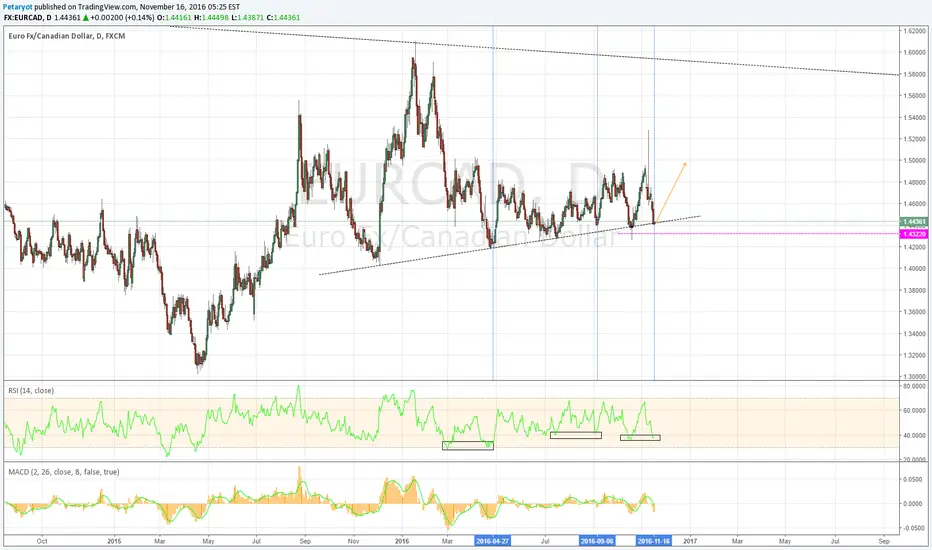The image size is (932, 550).
Task: Click the 40.0000 RSI scale label
Action: pyautogui.click(x=915, y=435)
